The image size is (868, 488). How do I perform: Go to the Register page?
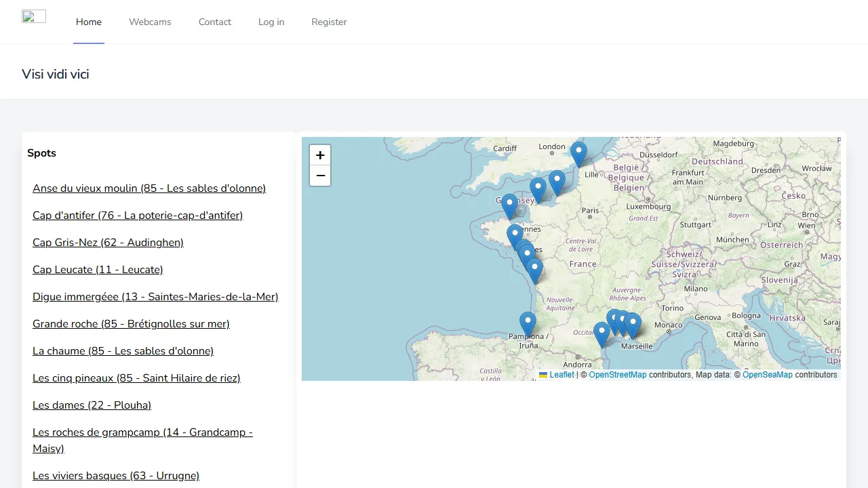329,22
